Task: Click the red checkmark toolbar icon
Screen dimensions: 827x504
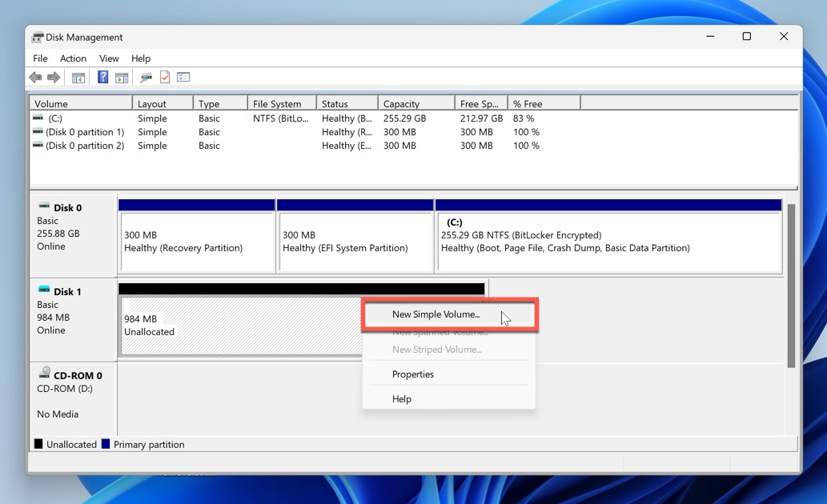Action: pyautogui.click(x=166, y=77)
